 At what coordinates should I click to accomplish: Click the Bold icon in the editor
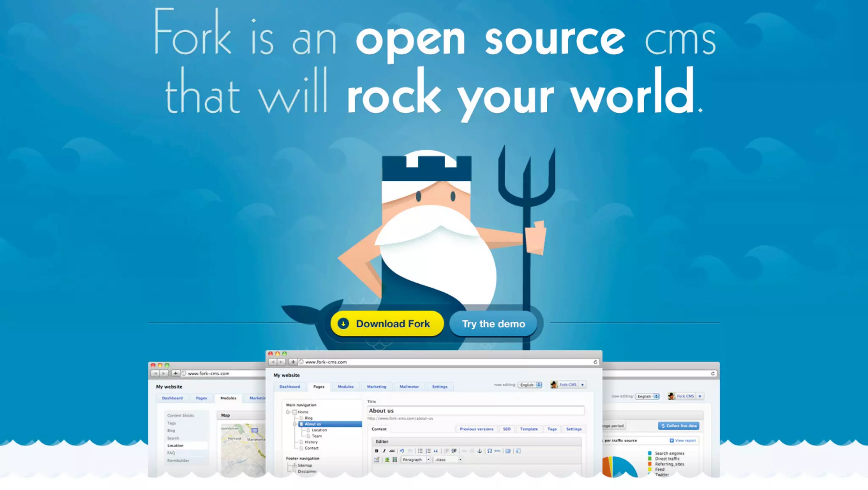[376, 451]
